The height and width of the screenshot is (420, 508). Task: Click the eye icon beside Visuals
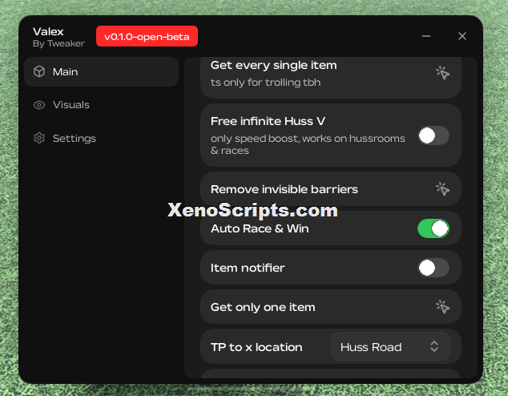coord(39,105)
